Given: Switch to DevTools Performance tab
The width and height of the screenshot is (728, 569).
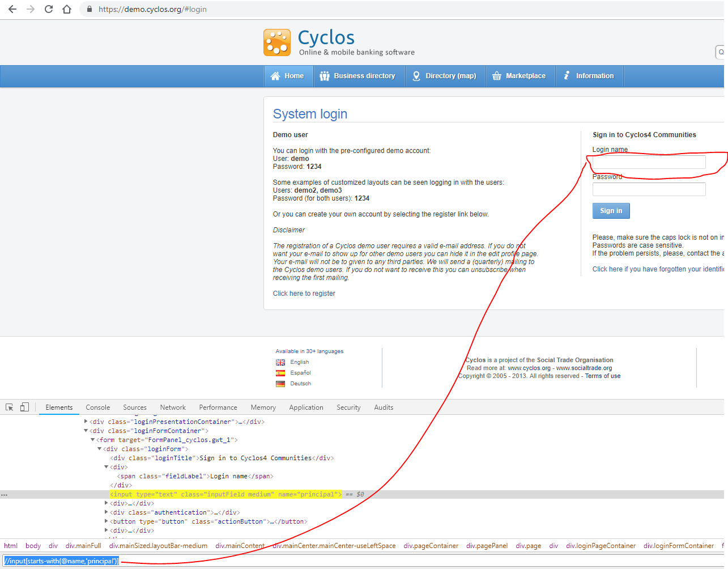Looking at the screenshot, I should pyautogui.click(x=218, y=407).
